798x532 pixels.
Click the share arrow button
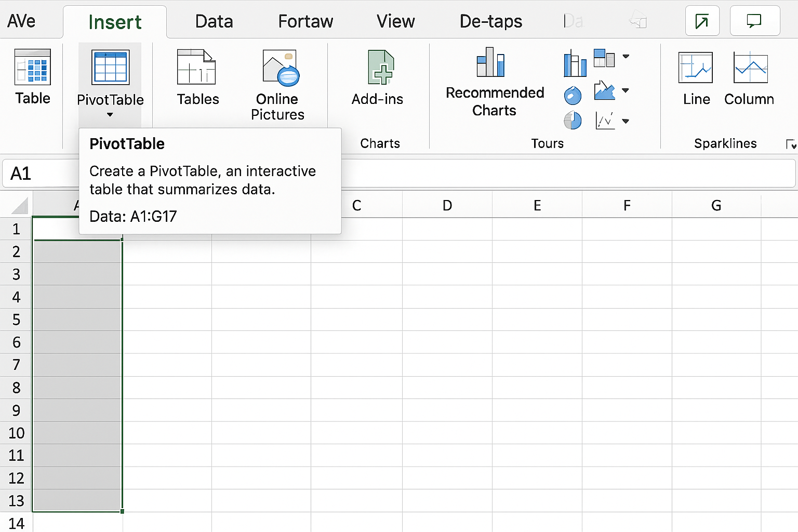coord(702,21)
